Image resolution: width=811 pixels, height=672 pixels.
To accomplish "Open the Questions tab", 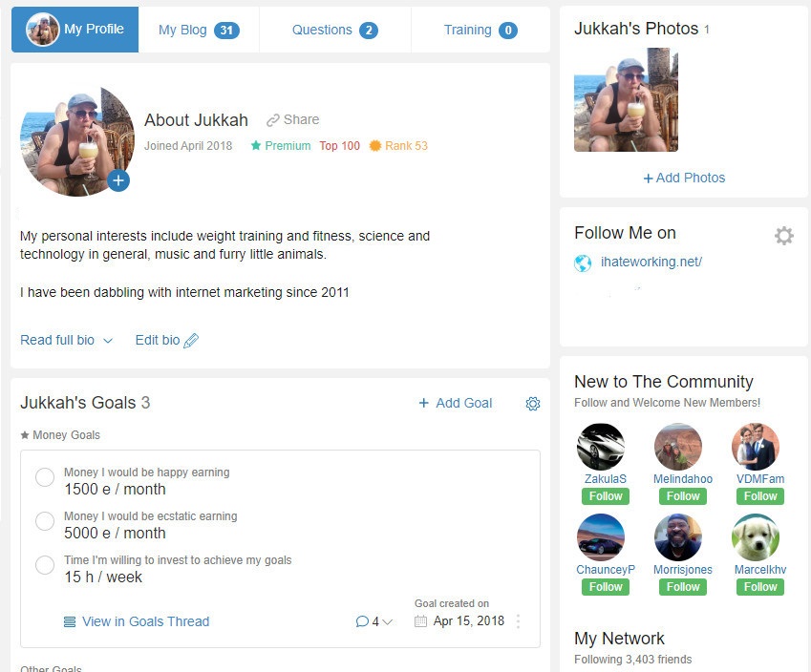I will click(x=334, y=30).
